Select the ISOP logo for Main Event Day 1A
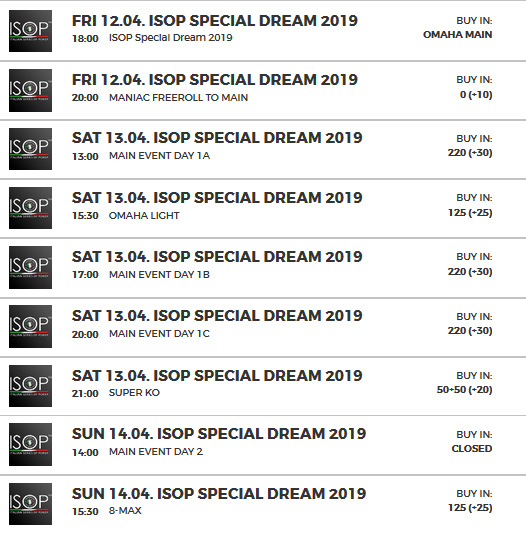This screenshot has width=526, height=533. (x=30, y=149)
